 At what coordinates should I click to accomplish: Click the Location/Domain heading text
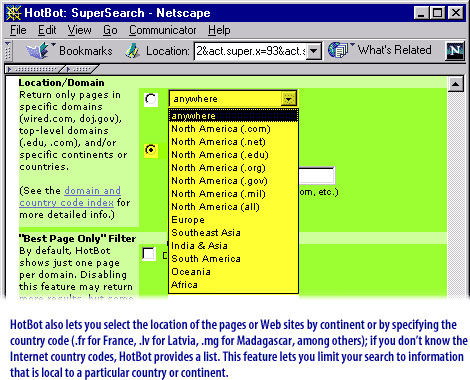coord(61,83)
